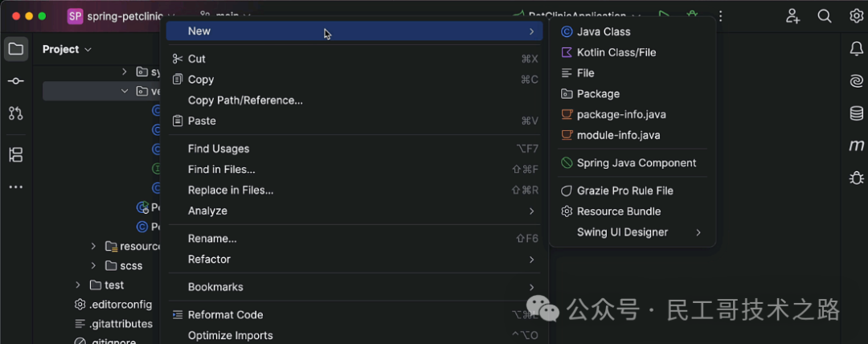
Task: Open the bug icon in right sidebar
Action: point(857,178)
